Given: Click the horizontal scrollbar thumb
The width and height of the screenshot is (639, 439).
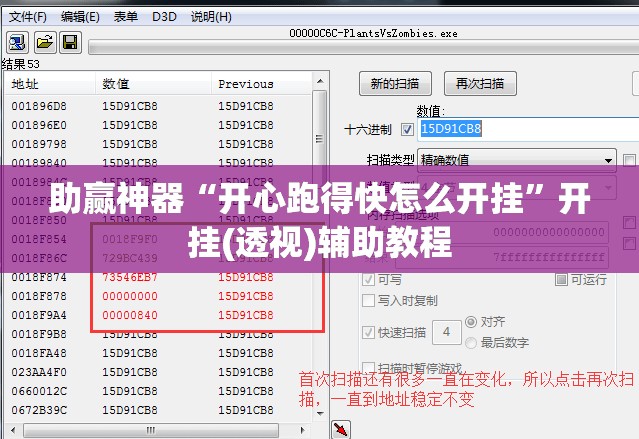Looking at the screenshot, I should pyautogui.click(x=151, y=430).
